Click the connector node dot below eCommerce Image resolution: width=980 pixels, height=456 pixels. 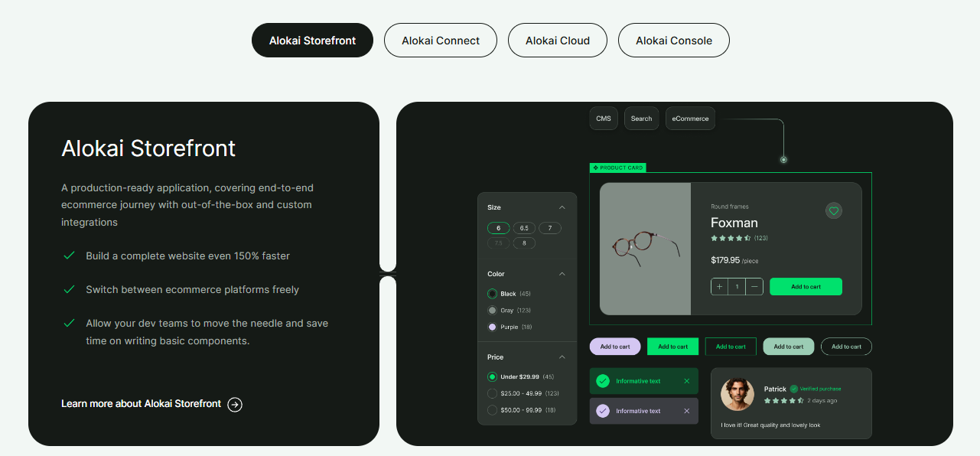point(783,160)
